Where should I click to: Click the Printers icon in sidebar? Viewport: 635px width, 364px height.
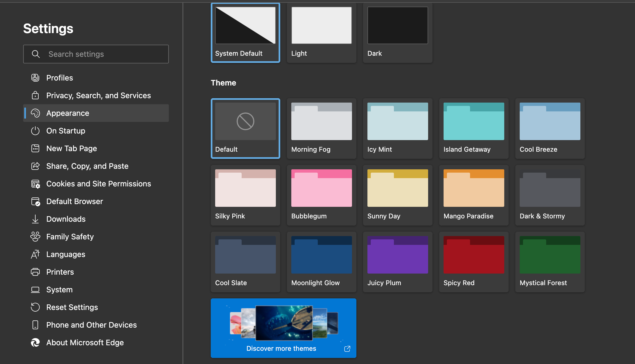point(35,272)
